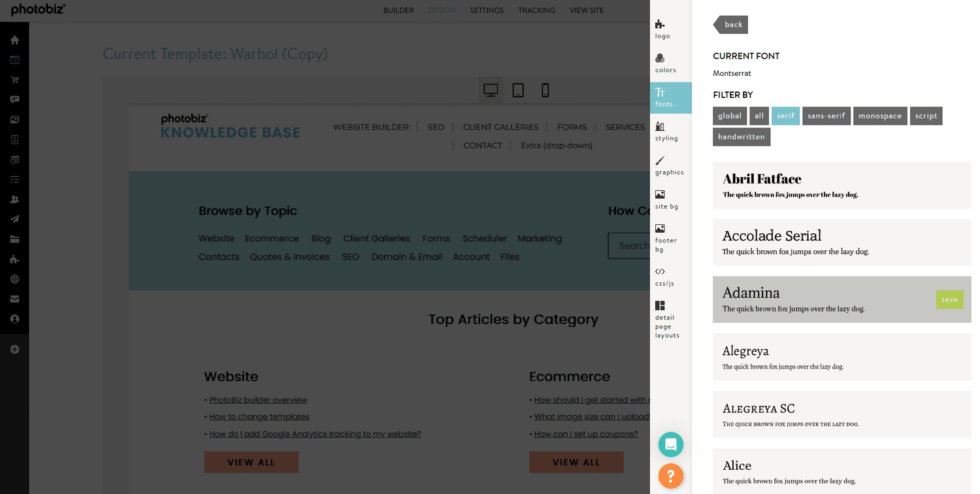This screenshot has height=494, width=980.
Task: Click the back button above Current Font
Action: (732, 24)
